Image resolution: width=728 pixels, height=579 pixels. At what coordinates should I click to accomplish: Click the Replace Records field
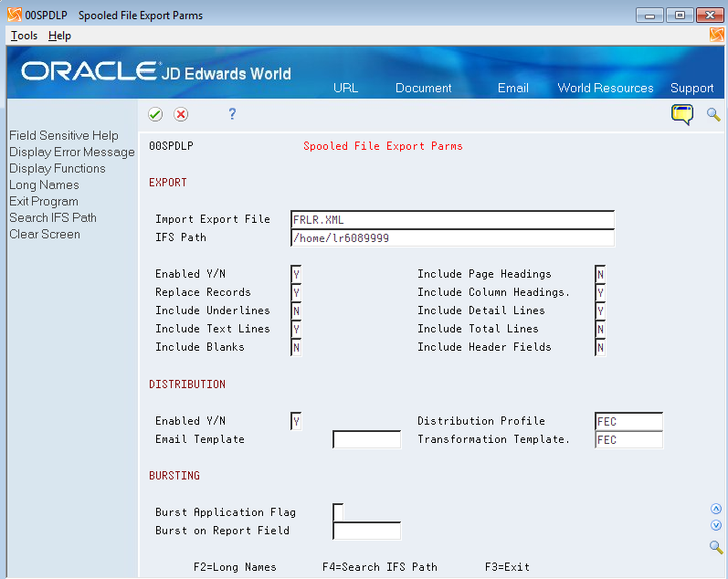pos(296,292)
